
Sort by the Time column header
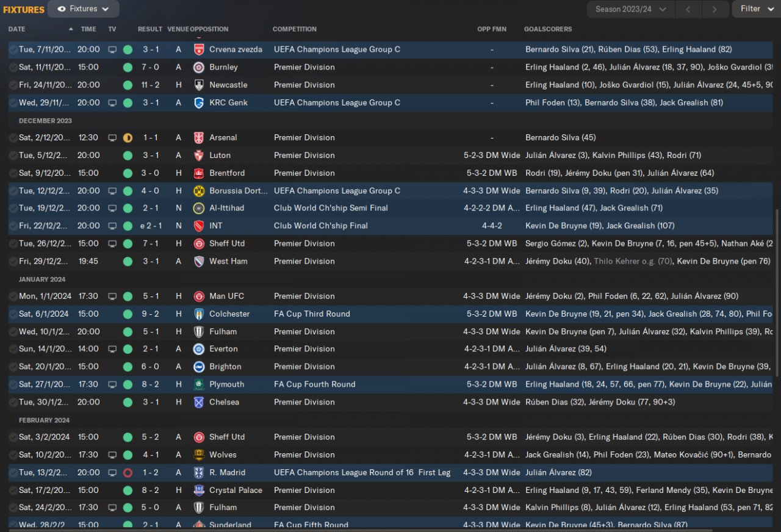(x=88, y=29)
